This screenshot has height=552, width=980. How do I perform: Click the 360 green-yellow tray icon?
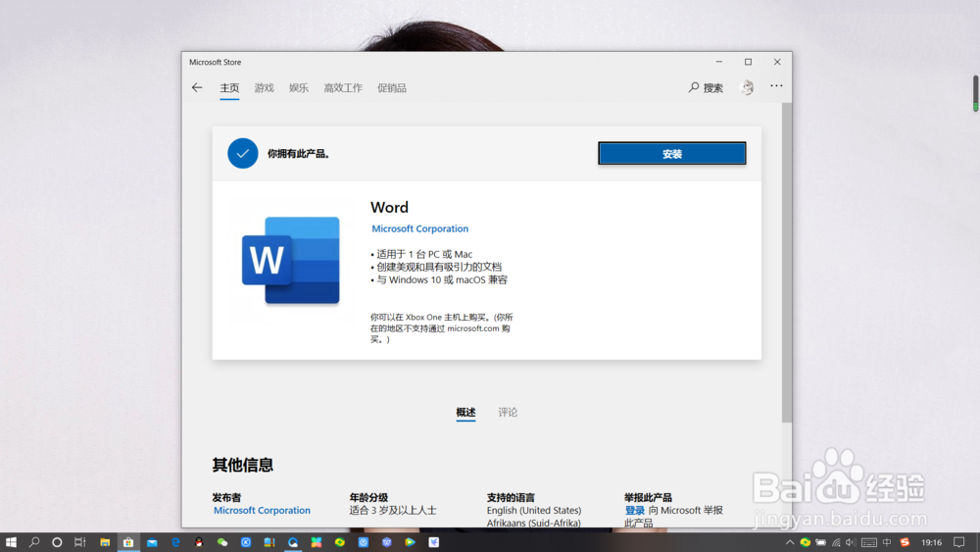click(x=805, y=542)
